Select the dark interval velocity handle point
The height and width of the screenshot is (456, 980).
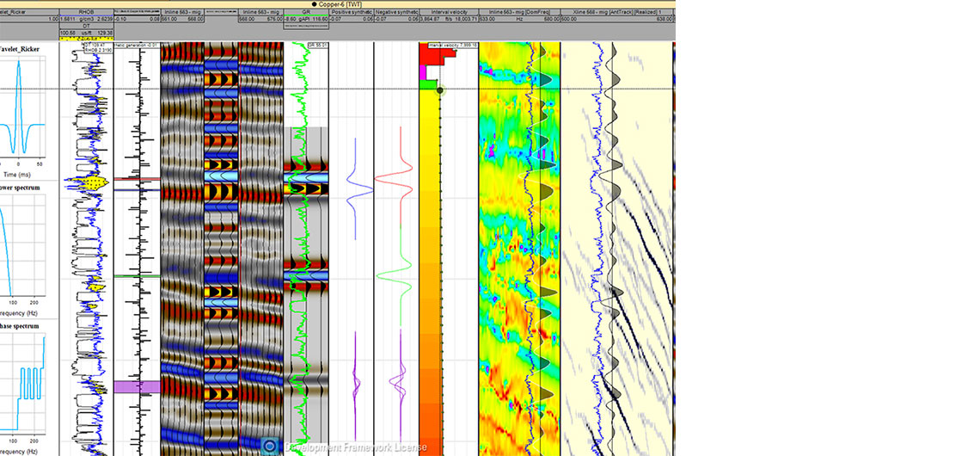(x=440, y=90)
